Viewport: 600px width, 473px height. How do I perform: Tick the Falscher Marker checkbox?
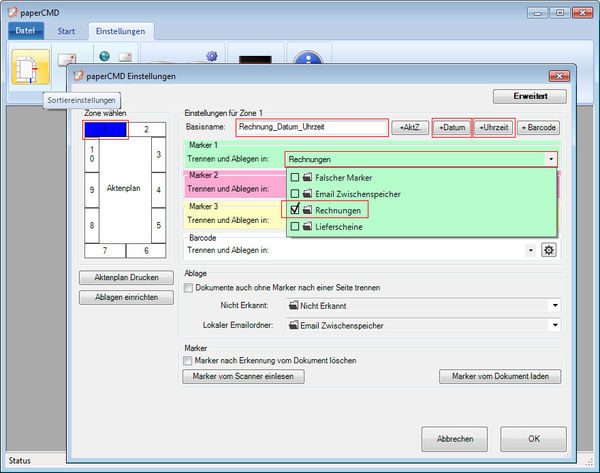[x=295, y=177]
